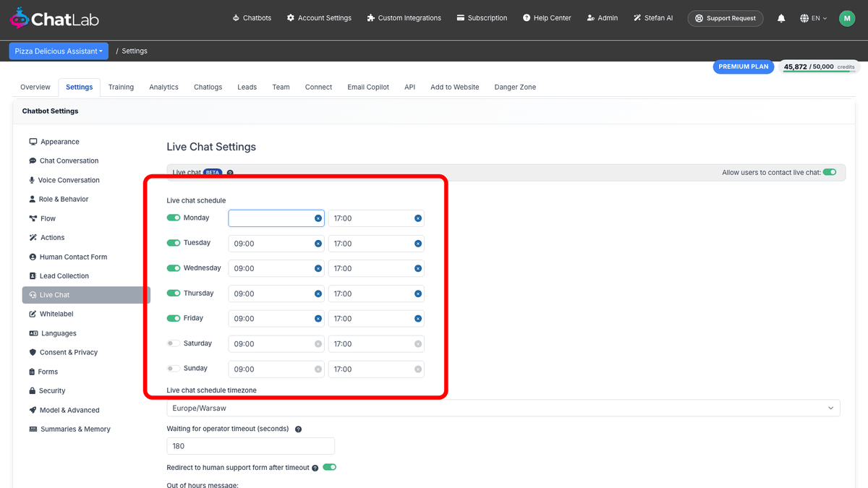Clear Wednesday start time 09:00
The image size is (868, 488).
click(x=318, y=268)
